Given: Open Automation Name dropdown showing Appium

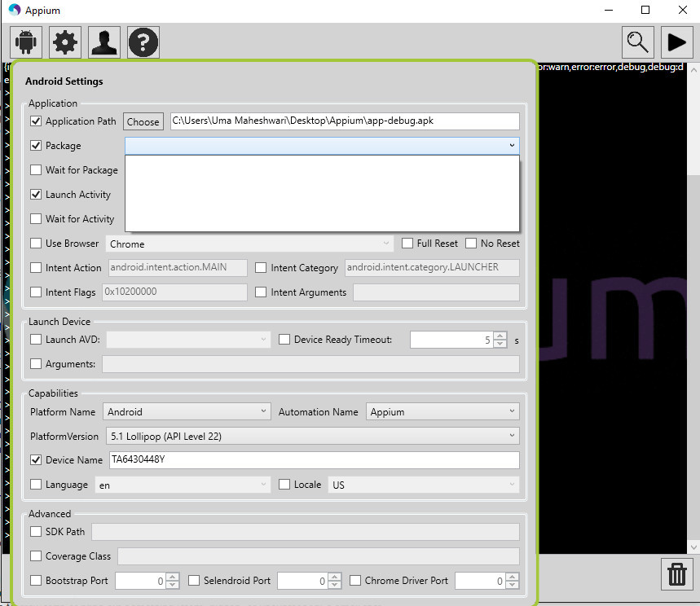Looking at the screenshot, I should pyautogui.click(x=442, y=411).
